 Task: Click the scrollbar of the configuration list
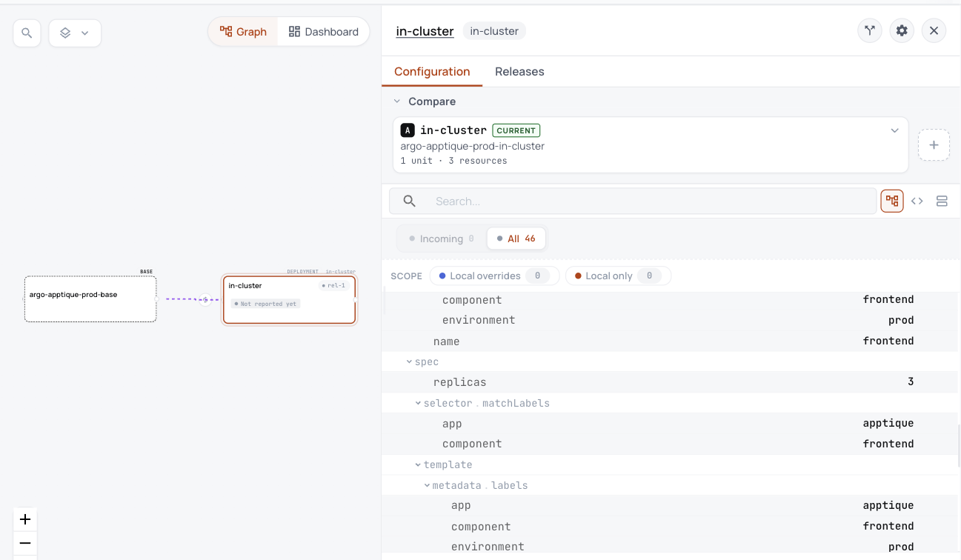959,446
